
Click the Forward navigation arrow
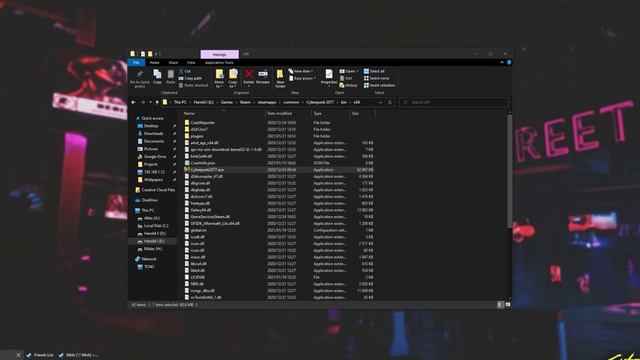[143, 102]
